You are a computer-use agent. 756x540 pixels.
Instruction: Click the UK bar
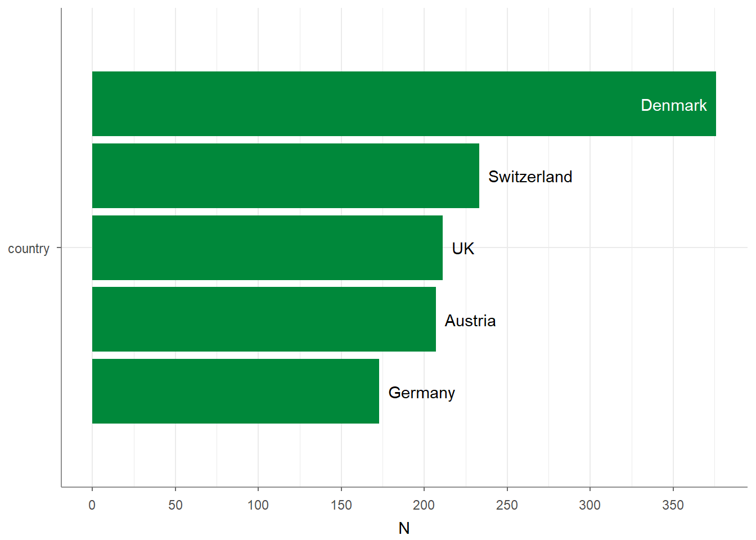[267, 247]
